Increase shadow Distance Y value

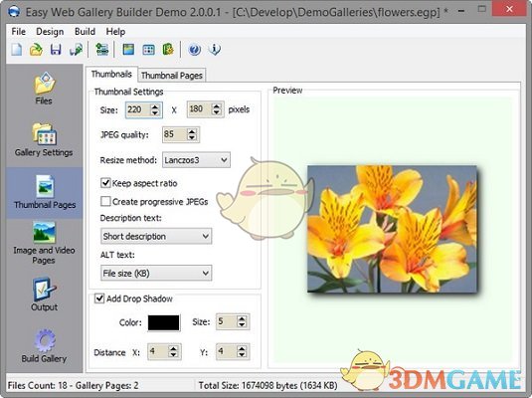click(x=242, y=348)
